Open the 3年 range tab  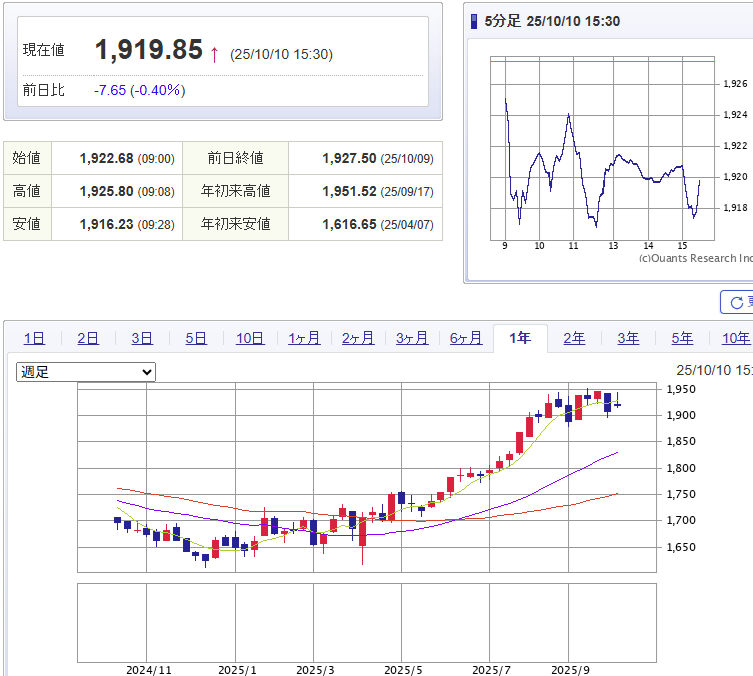628,338
